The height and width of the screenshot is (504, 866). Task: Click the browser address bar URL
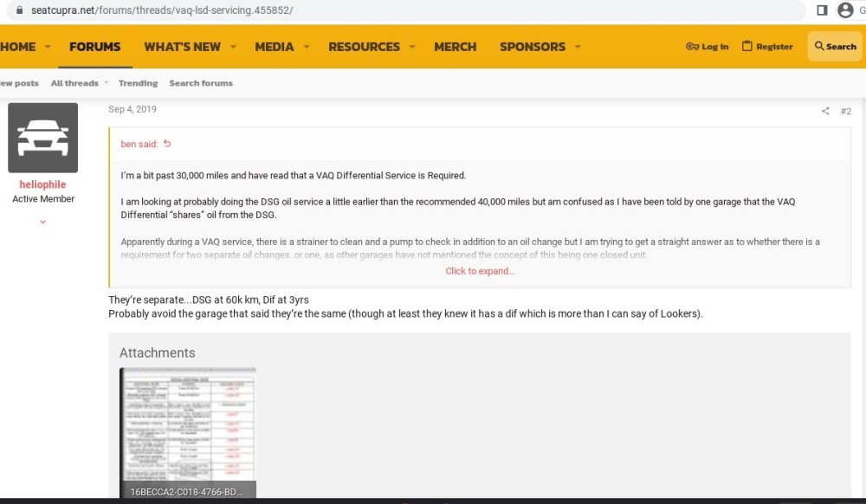click(162, 10)
